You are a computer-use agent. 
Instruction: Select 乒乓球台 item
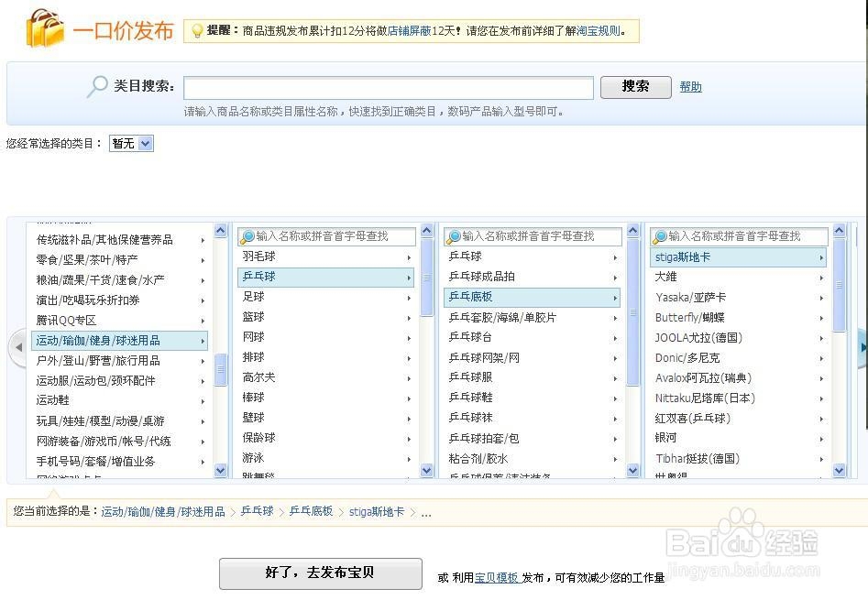pyautogui.click(x=532, y=337)
